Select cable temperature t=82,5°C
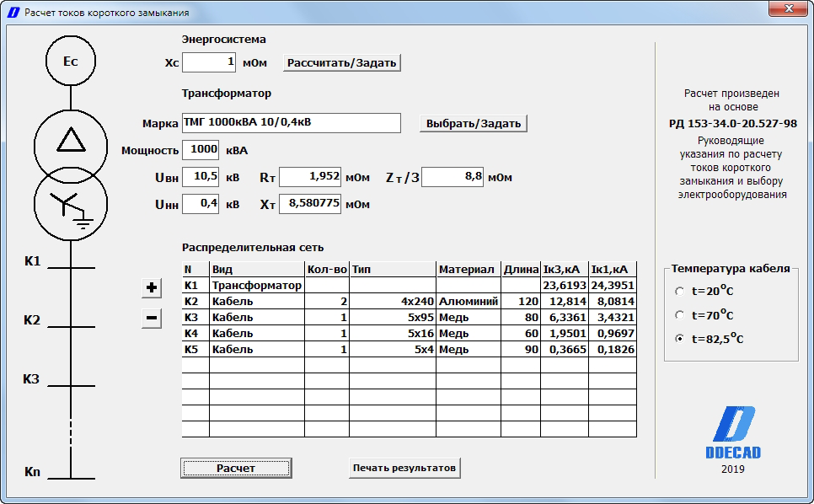This screenshot has width=814, height=504. (679, 339)
